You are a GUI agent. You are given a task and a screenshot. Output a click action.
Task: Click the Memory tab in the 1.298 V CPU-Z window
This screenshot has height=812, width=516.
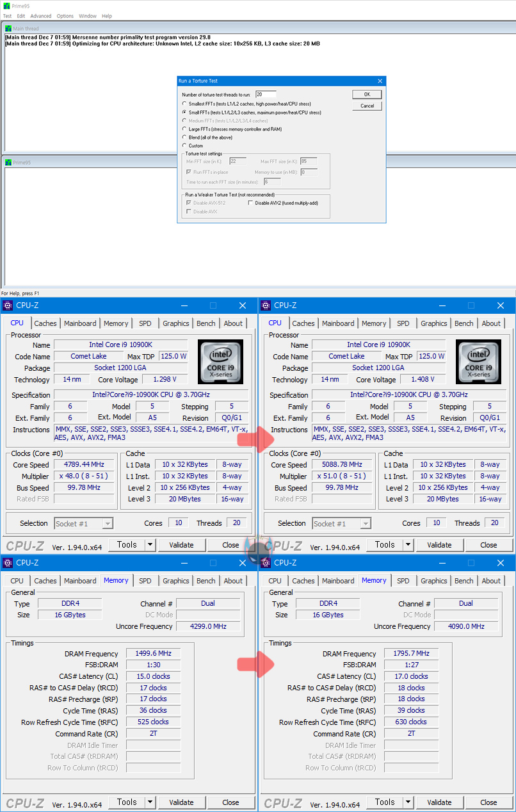116,323
